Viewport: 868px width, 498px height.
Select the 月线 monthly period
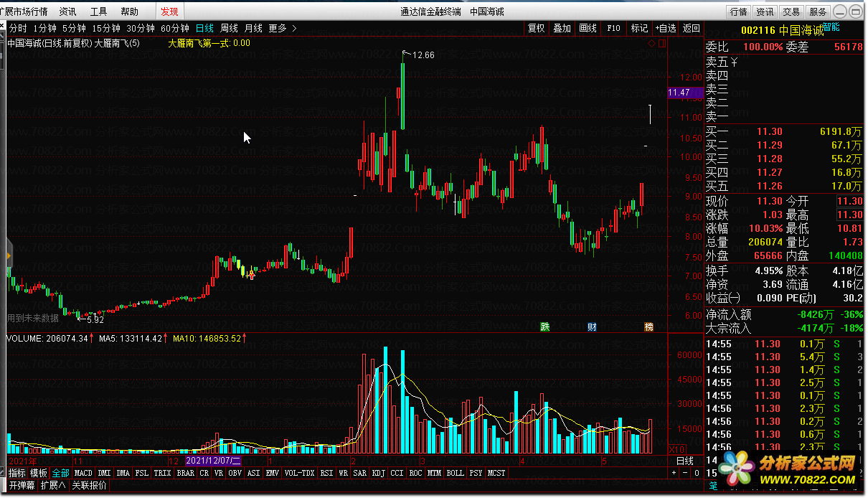pos(253,28)
